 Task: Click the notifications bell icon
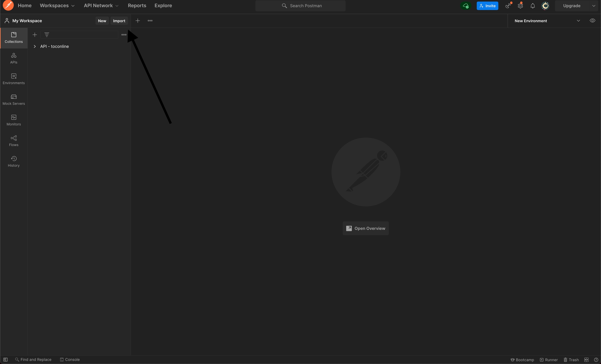coord(533,6)
